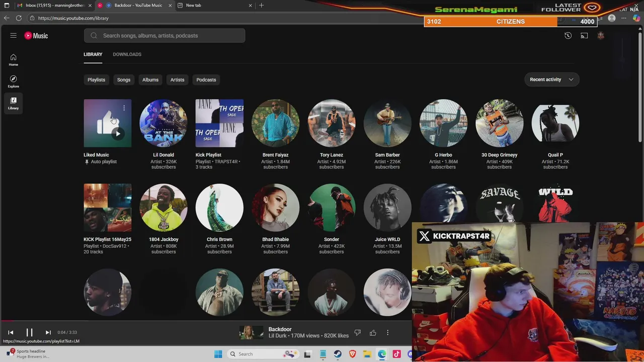Go back in browser

coord(7,18)
